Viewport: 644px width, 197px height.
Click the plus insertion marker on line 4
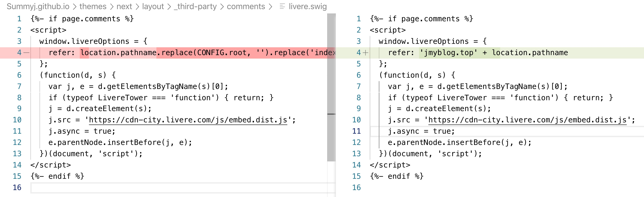pos(366,53)
